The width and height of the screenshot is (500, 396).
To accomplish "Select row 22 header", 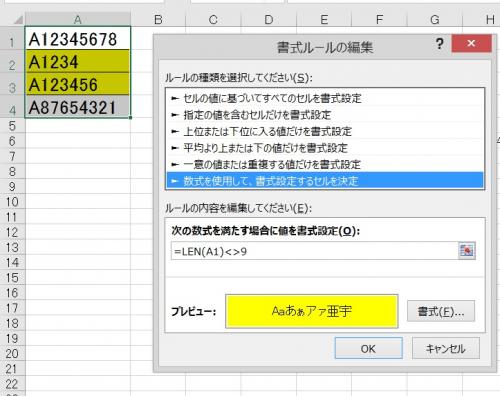I will click(12, 384).
